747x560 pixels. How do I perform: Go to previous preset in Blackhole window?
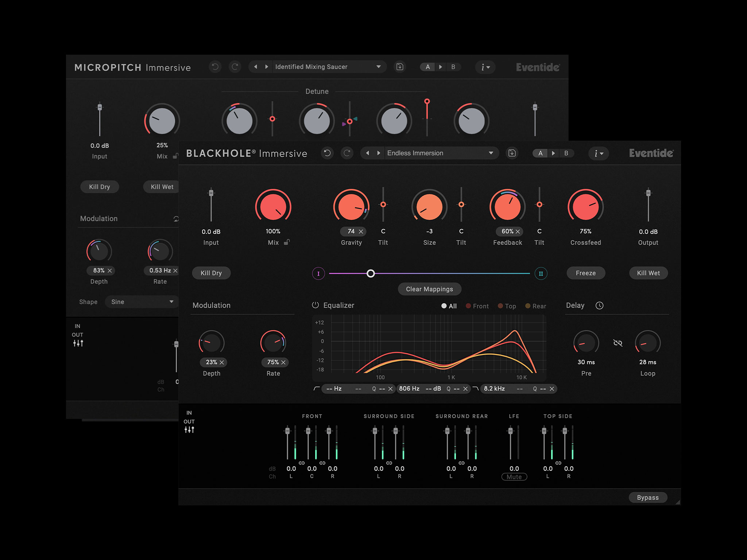[368, 153]
